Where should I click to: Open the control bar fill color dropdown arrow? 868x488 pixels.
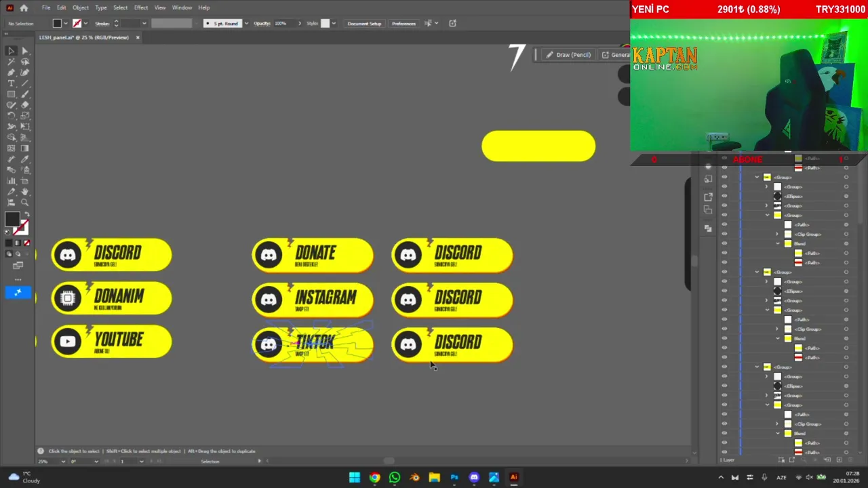tap(66, 23)
